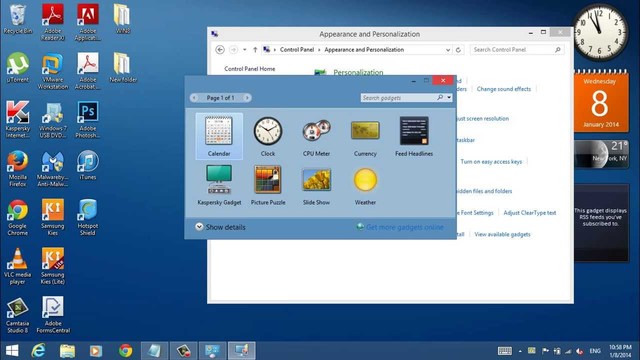Open Get more gadgets online link
This screenshot has width=640, height=360.
[400, 227]
